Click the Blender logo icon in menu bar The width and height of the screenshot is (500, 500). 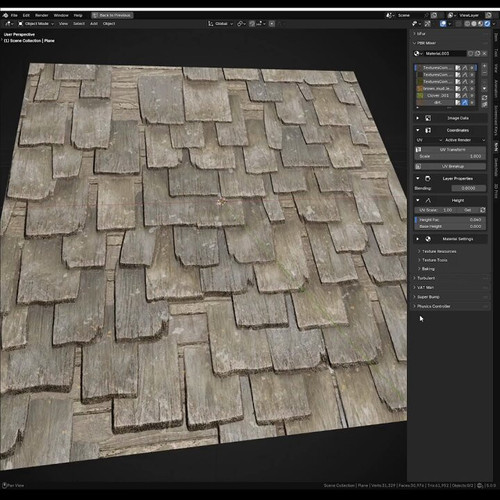[x=5, y=15]
